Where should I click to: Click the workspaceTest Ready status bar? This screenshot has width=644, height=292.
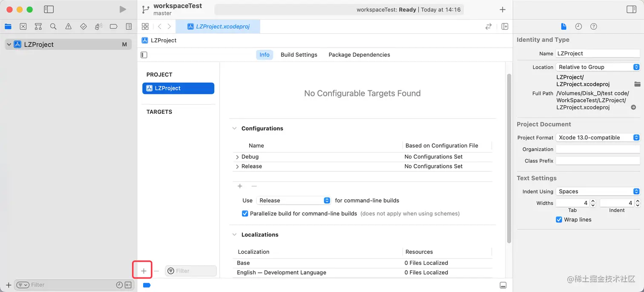[x=339, y=9]
